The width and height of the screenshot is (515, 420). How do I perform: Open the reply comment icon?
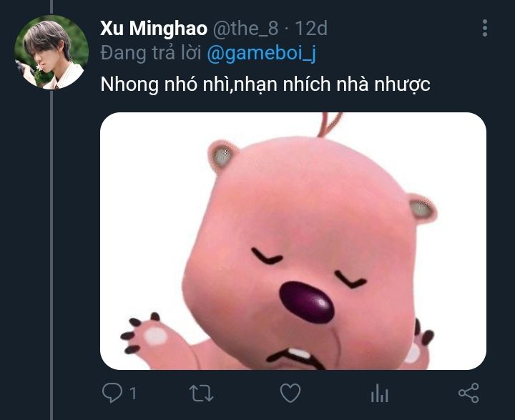112,393
